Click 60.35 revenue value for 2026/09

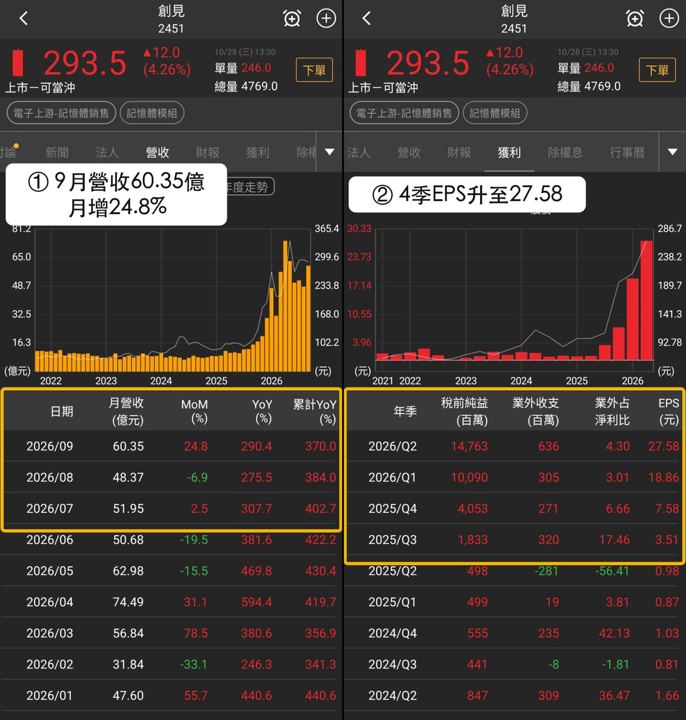coord(128,446)
